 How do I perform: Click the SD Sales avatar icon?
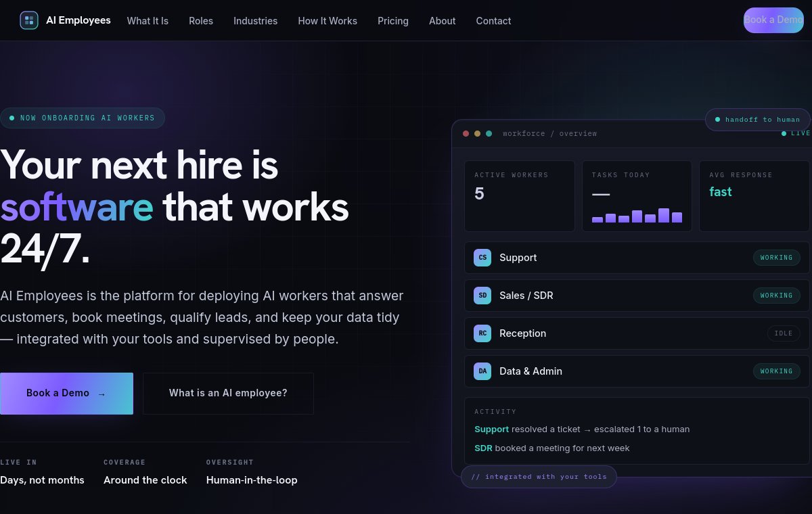(x=482, y=296)
